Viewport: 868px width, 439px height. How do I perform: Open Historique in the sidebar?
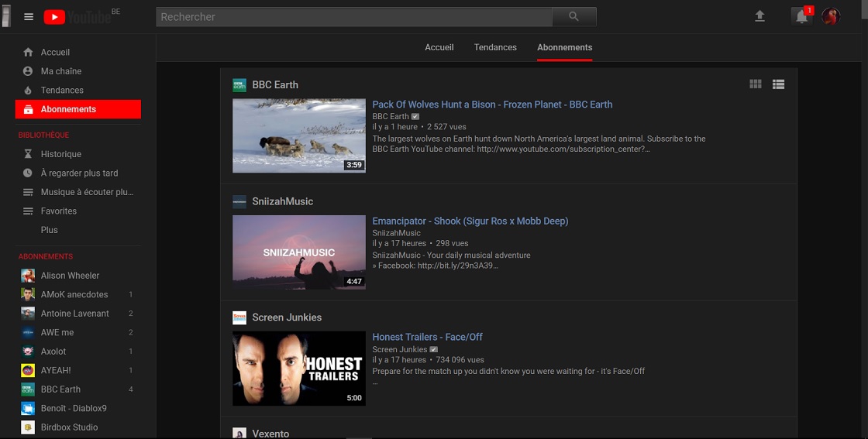point(60,154)
